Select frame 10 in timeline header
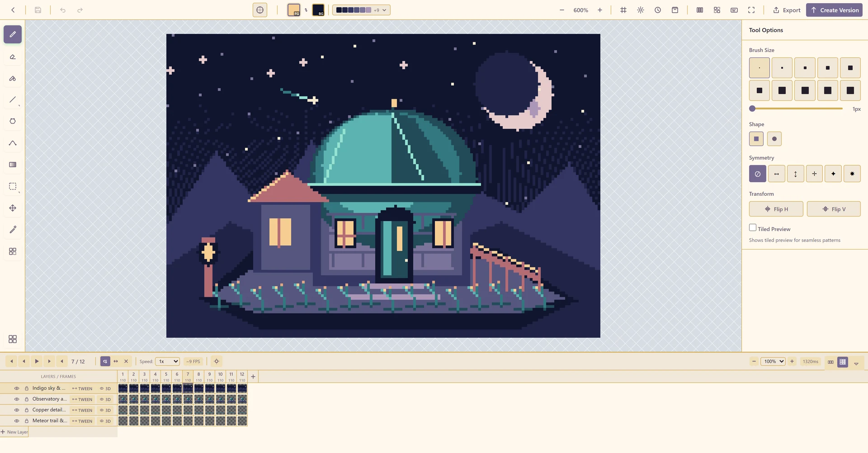Viewport: 868px width, 453px height. click(x=220, y=377)
